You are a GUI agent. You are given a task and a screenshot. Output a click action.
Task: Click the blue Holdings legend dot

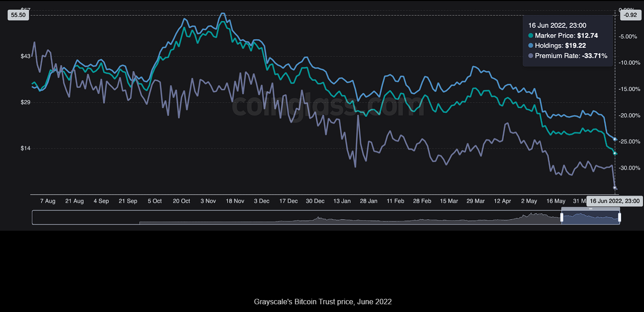[531, 45]
